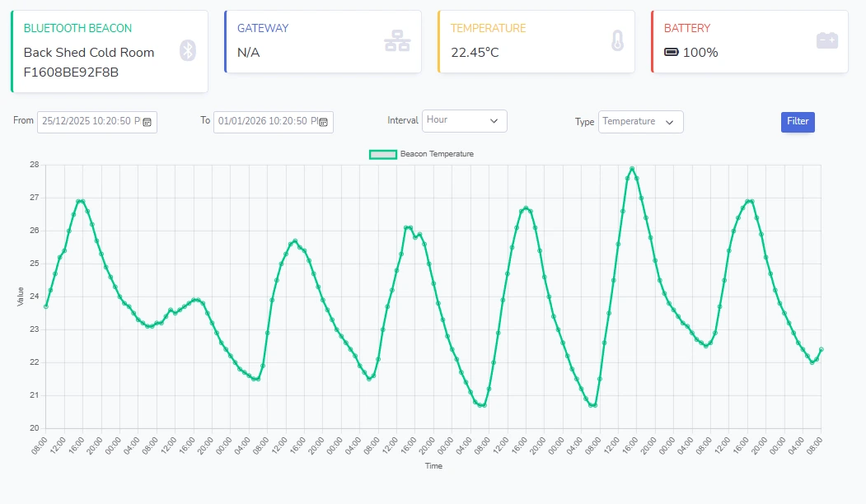Click the first data point on chart line
This screenshot has height=504, width=866.
click(x=46, y=306)
